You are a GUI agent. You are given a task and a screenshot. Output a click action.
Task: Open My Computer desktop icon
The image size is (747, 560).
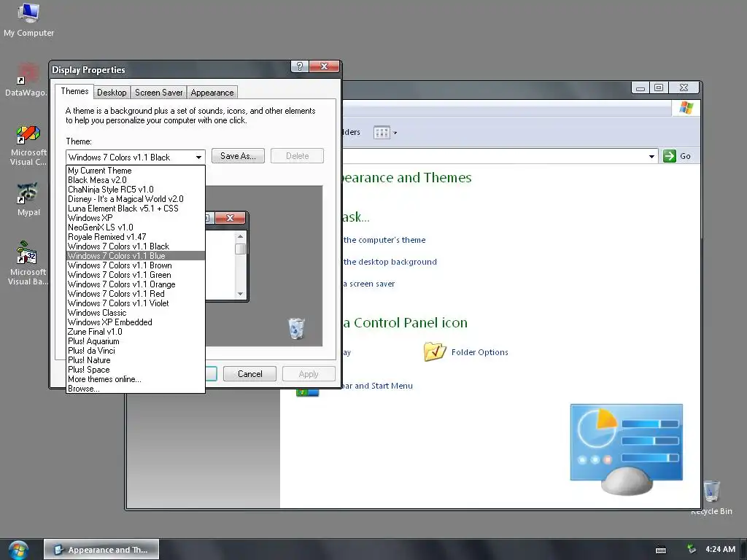click(x=28, y=20)
